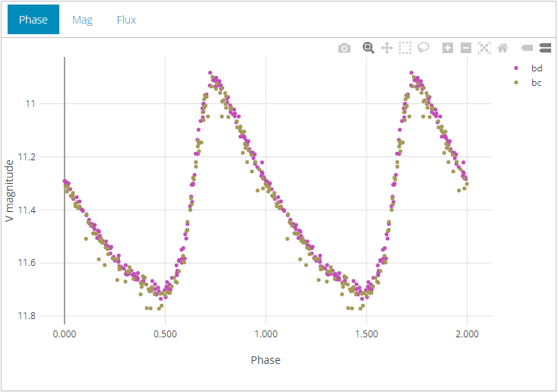Click the V magnitude axis title
Screen dimensions: 558x392
[x=9, y=191]
